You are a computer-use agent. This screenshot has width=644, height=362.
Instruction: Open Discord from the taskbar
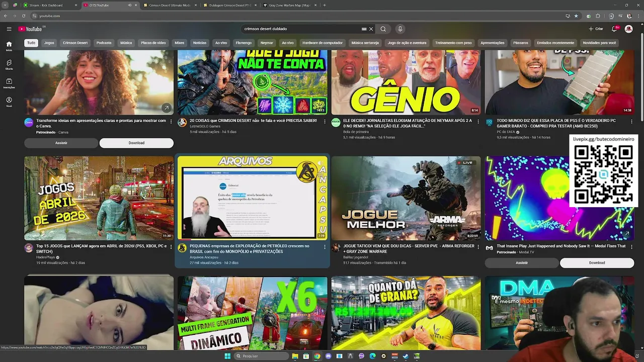click(x=328, y=356)
